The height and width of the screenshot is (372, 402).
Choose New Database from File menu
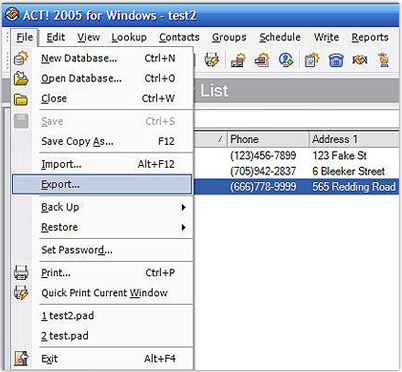pyautogui.click(x=102, y=58)
